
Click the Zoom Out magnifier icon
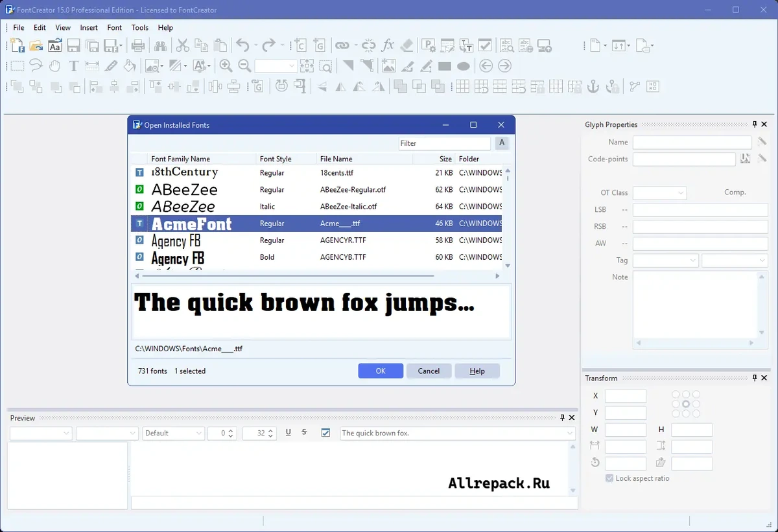(244, 66)
